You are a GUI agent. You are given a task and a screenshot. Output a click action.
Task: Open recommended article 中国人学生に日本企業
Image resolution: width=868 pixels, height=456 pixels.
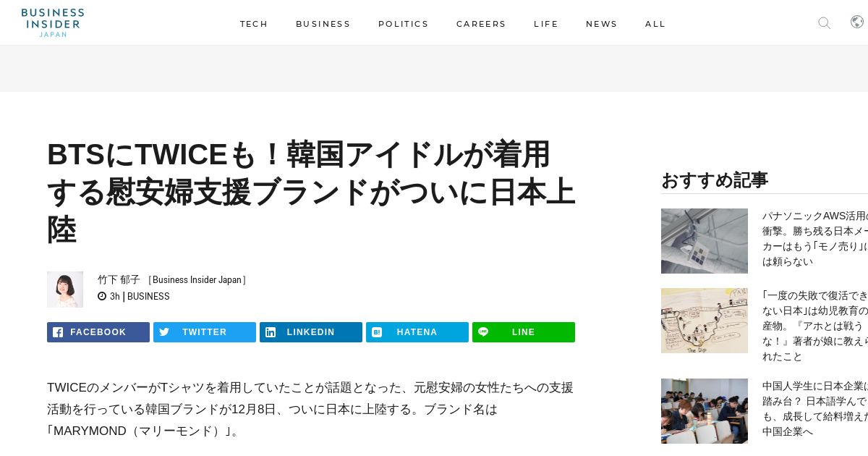[815, 409]
